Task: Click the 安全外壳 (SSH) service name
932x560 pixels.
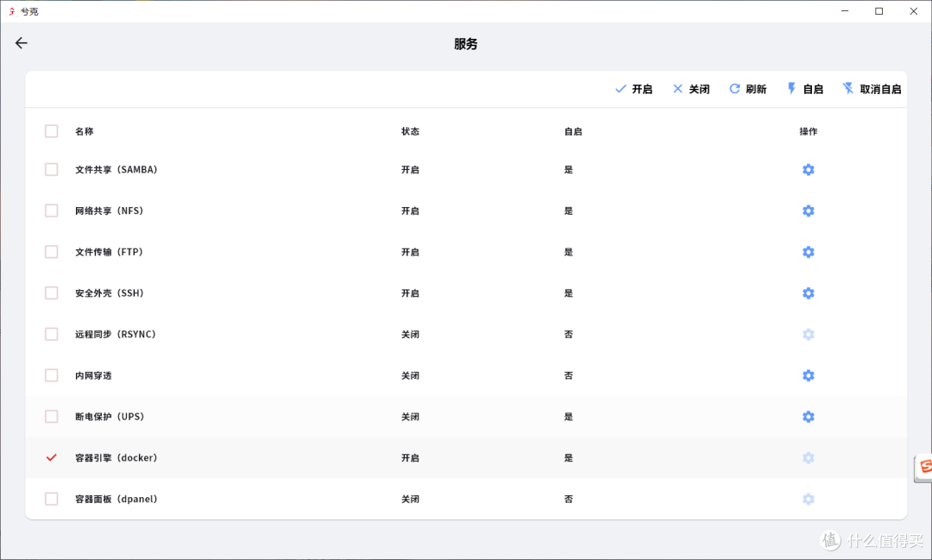Action: point(109,293)
